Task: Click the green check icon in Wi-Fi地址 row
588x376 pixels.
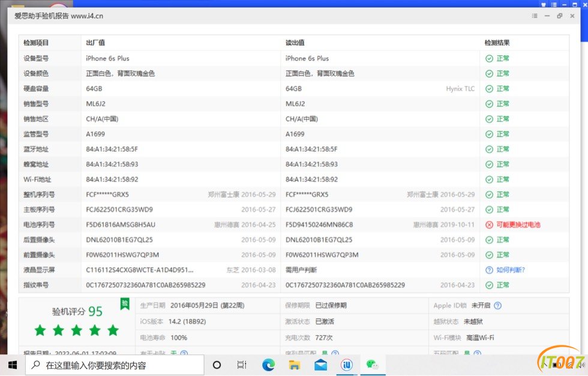Action: point(489,180)
